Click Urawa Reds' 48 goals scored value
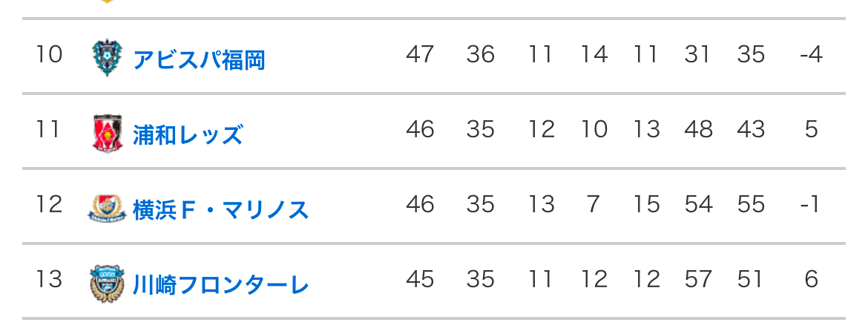Image resolution: width=868 pixels, height=334 pixels. pyautogui.click(x=698, y=130)
